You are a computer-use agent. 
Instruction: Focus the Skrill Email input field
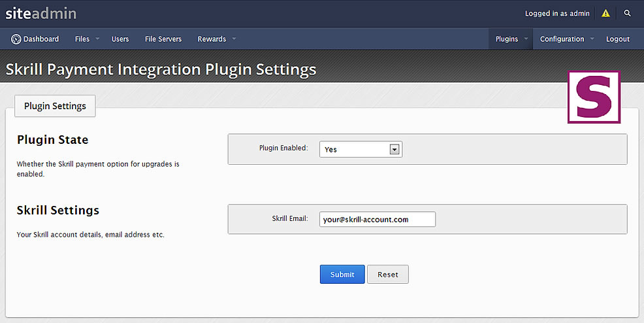pyautogui.click(x=378, y=219)
